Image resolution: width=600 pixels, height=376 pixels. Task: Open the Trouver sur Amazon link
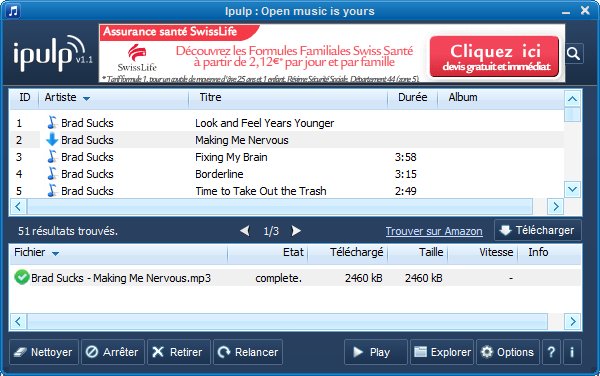tap(434, 231)
